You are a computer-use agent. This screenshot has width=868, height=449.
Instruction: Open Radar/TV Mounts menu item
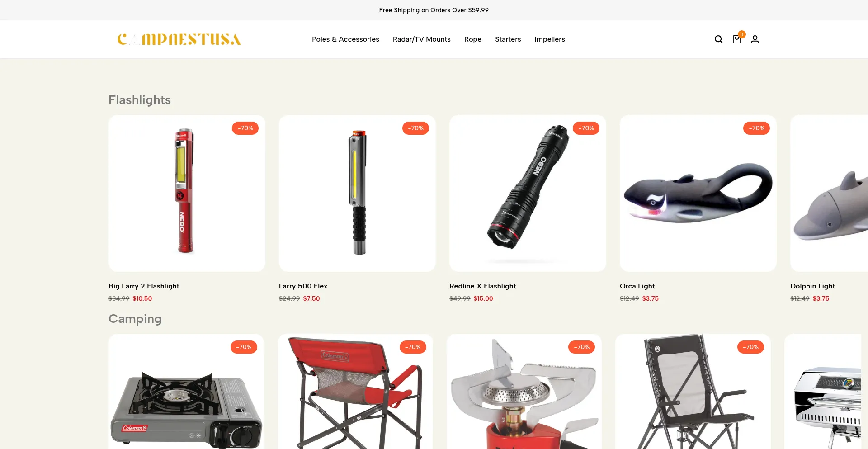coord(421,39)
